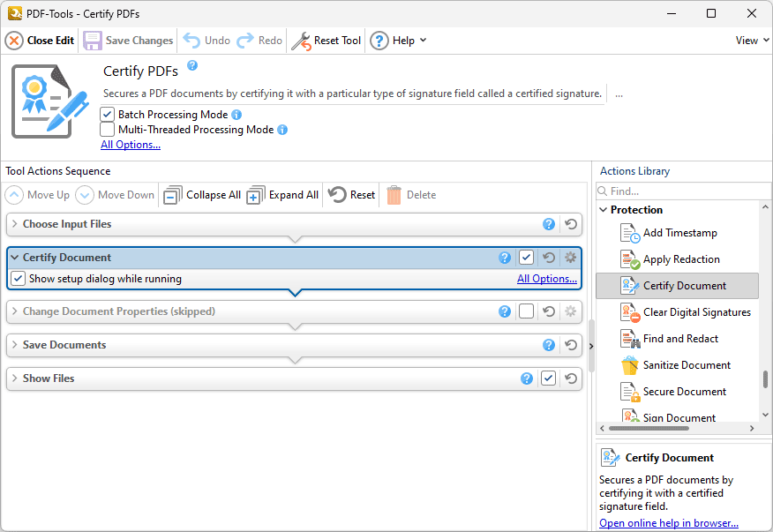
Task: Reset the Change Document Properties step
Action: [x=549, y=311]
